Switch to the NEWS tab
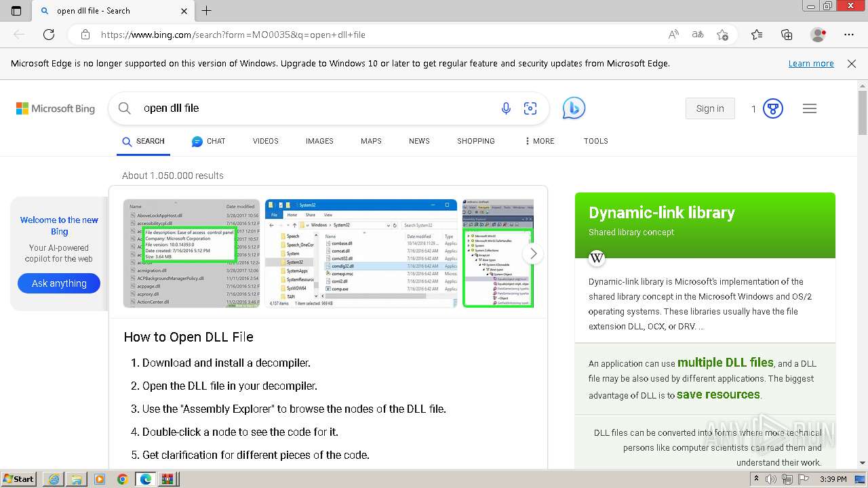The image size is (868, 488). pyautogui.click(x=419, y=141)
